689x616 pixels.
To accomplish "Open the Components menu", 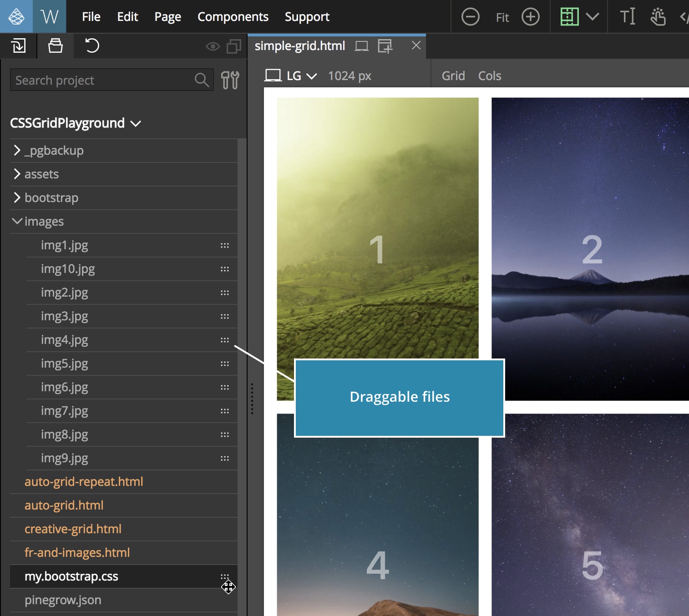I will coord(233,17).
